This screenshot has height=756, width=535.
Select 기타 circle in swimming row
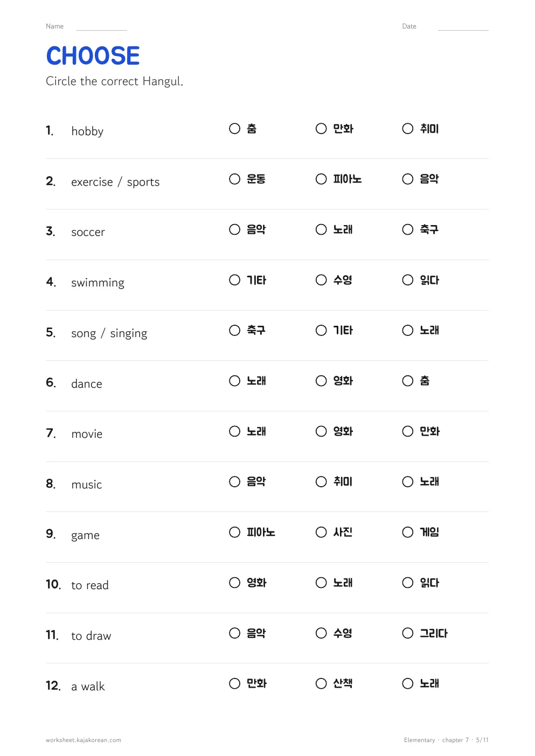coord(234,280)
